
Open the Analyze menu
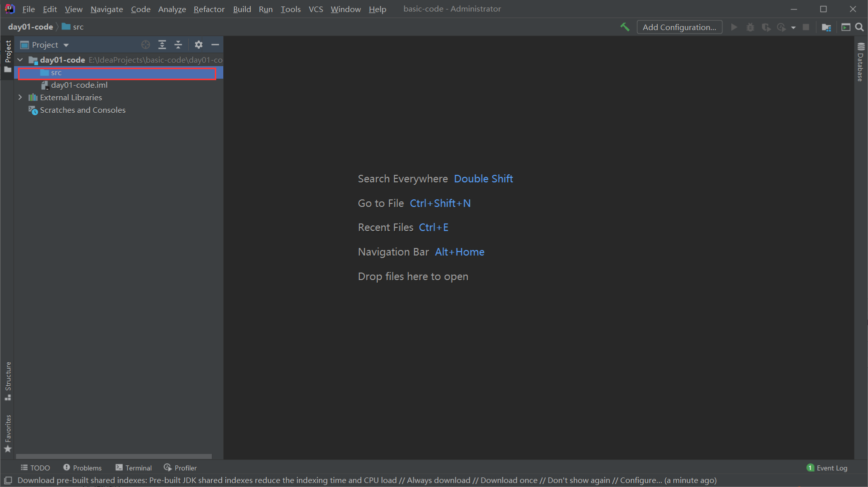[172, 9]
